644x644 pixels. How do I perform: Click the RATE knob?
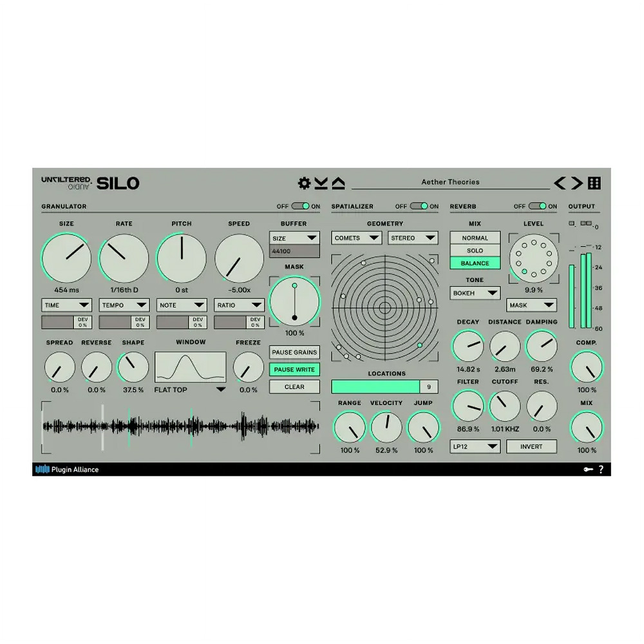pos(124,258)
